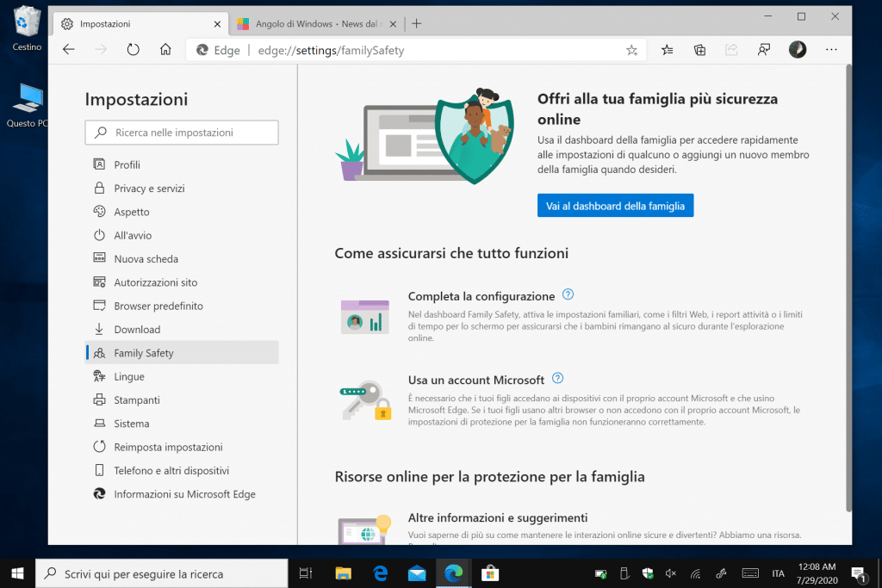Screen dimensions: 882x588
Task: Open Autorizzazioni sito settings section
Action: pyautogui.click(x=155, y=282)
